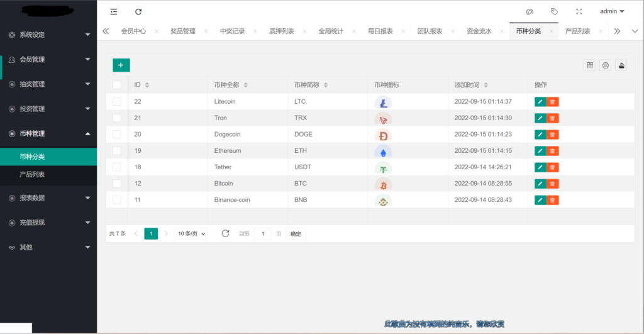Switch to the 会员中心 tab
Screen dimensions: 644x334
(x=133, y=31)
